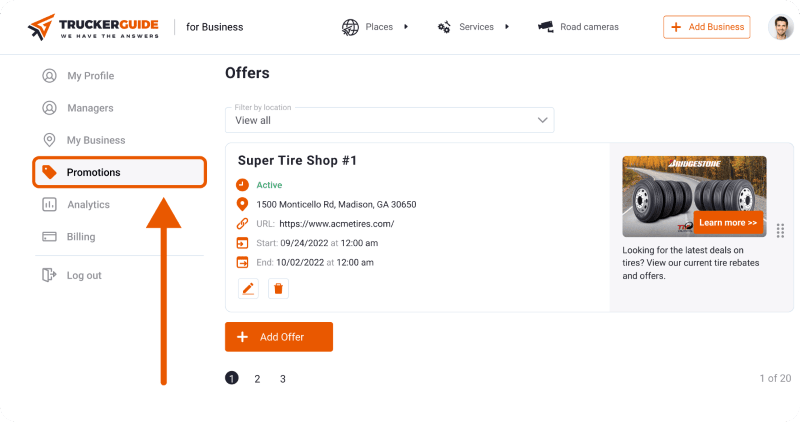Delete the offer with trash icon
The height and width of the screenshot is (422, 800).
(x=279, y=289)
